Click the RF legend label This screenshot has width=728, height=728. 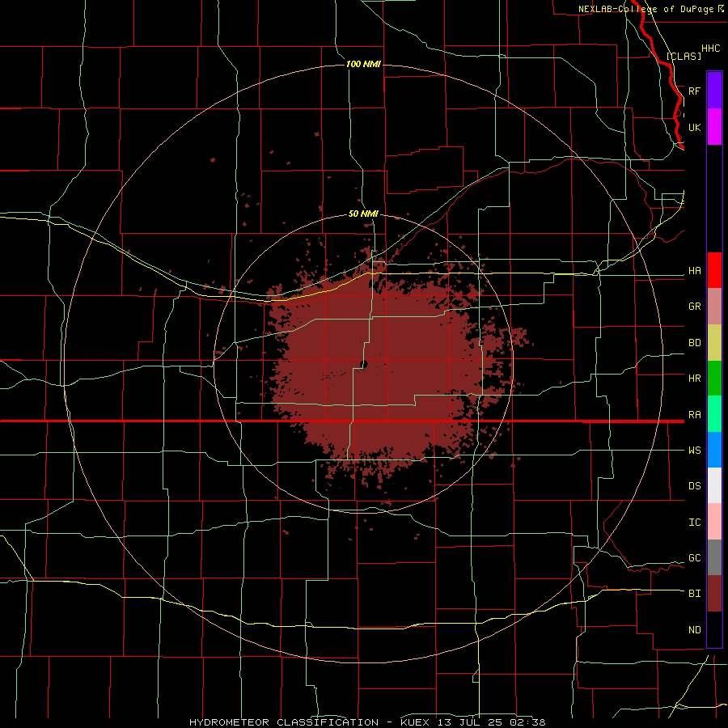(x=694, y=91)
